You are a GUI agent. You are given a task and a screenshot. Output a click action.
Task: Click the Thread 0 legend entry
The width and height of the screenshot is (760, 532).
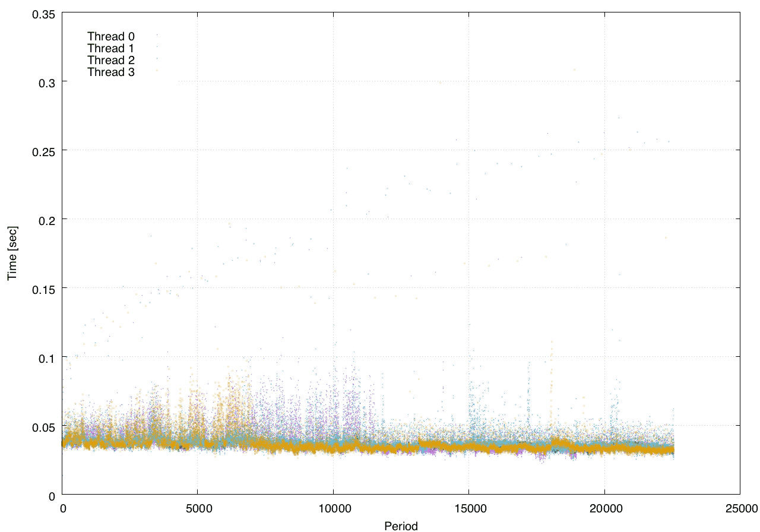(x=111, y=36)
